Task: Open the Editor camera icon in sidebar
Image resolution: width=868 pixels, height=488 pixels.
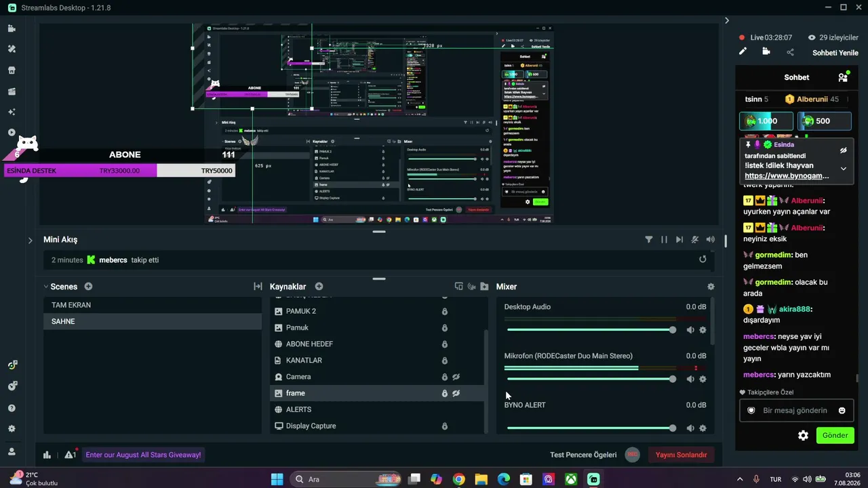Action: coord(12,28)
